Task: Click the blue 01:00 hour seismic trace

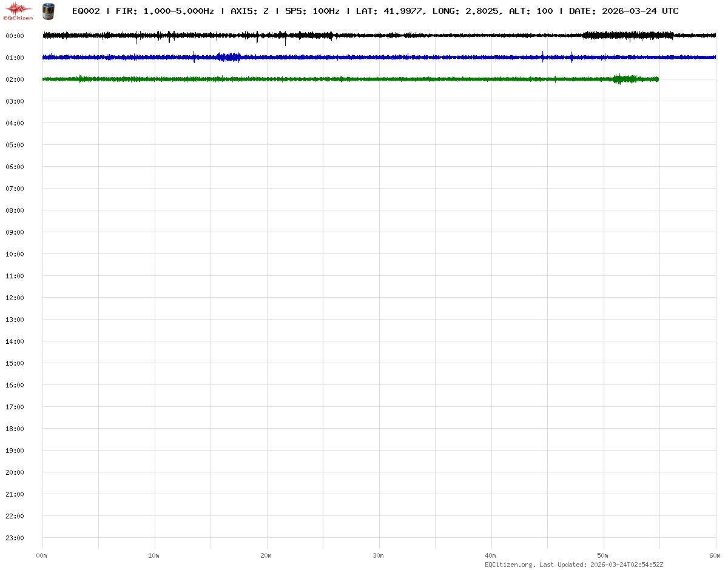Action: [x=364, y=58]
